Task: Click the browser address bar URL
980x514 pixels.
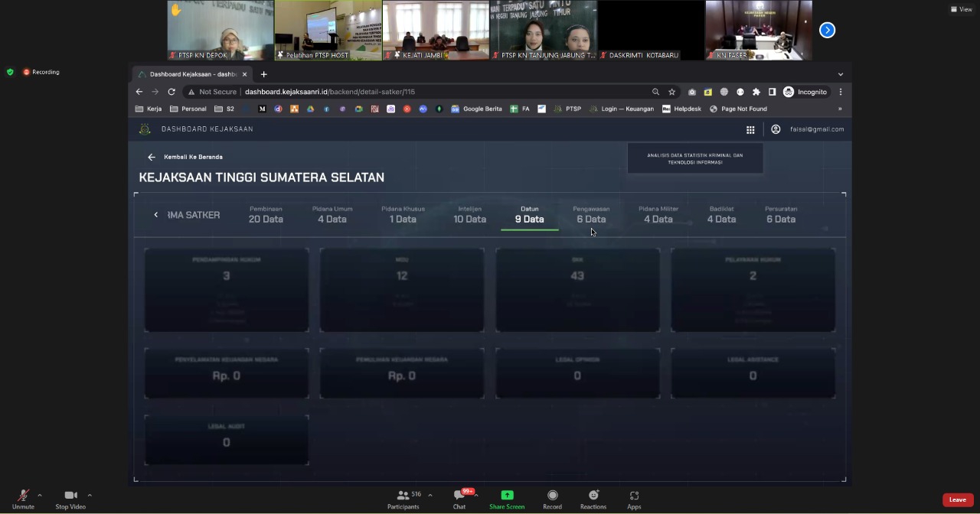Action: click(x=329, y=92)
